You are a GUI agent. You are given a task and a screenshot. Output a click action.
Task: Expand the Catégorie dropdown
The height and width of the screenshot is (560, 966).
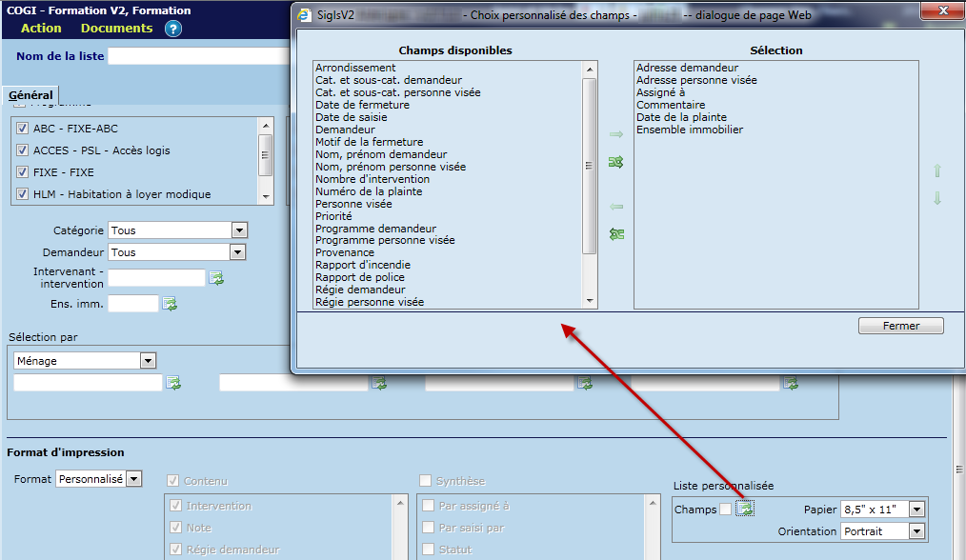click(239, 230)
